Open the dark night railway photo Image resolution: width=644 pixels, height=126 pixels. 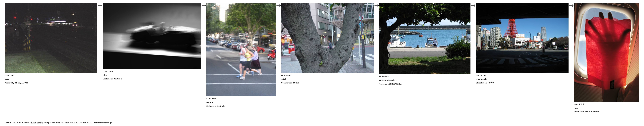(x=51, y=38)
